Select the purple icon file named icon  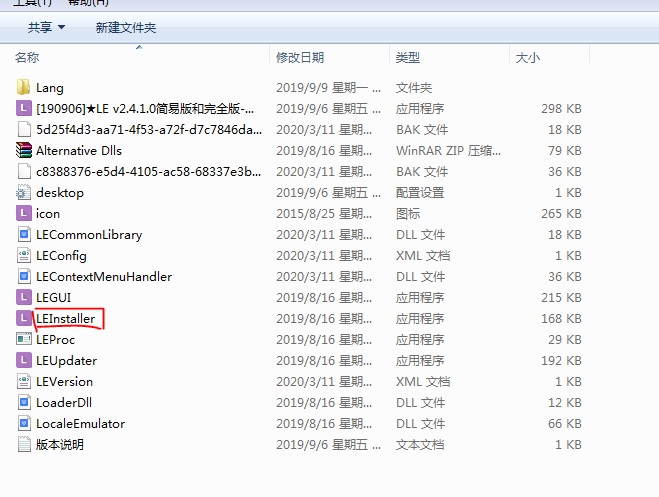point(24,213)
